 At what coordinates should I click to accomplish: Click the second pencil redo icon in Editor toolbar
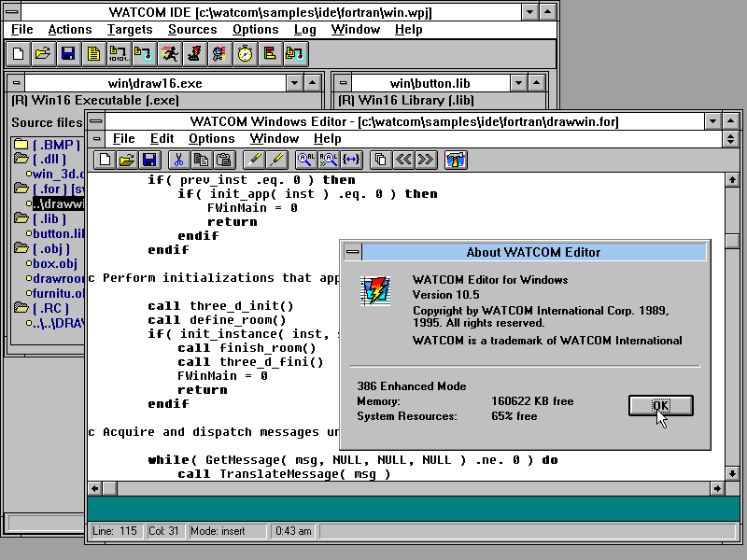pyautogui.click(x=276, y=160)
